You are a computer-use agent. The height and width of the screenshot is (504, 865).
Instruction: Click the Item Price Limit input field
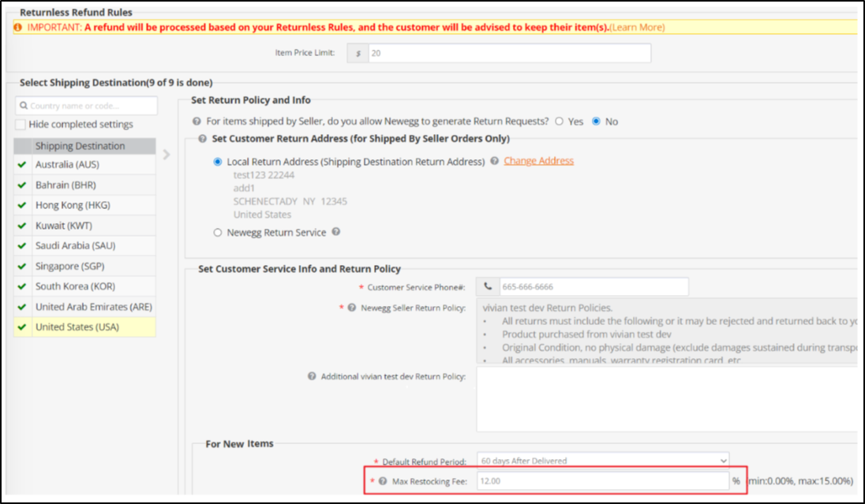tap(509, 54)
